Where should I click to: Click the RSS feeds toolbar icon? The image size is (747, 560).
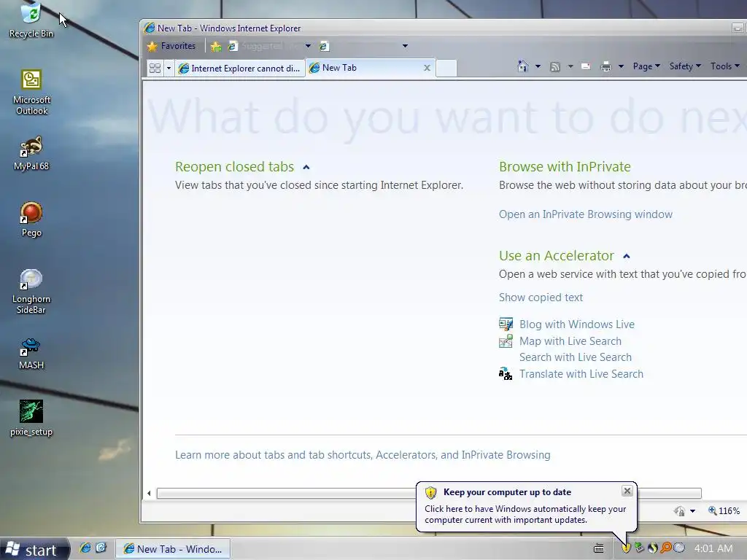coord(555,66)
